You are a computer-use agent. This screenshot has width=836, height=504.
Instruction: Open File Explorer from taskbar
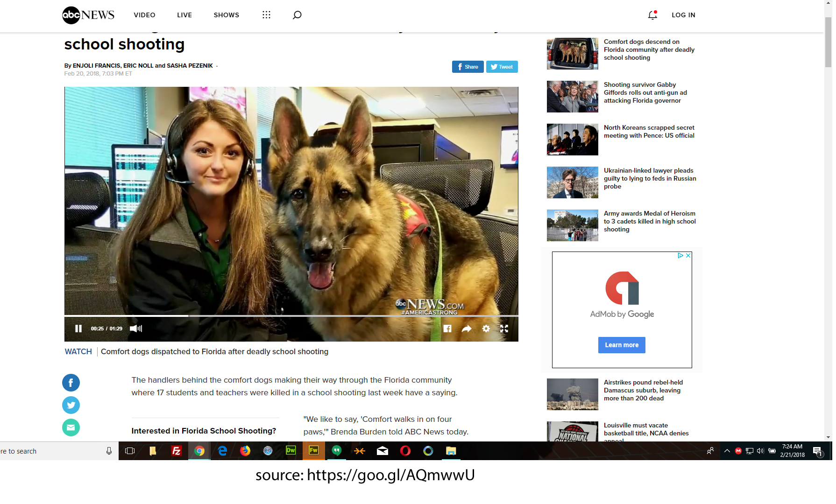point(451,451)
